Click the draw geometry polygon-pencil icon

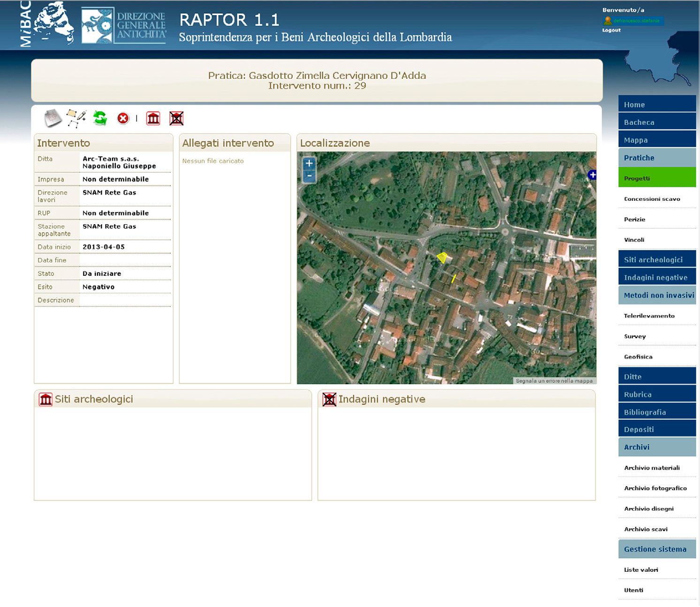[x=76, y=118]
